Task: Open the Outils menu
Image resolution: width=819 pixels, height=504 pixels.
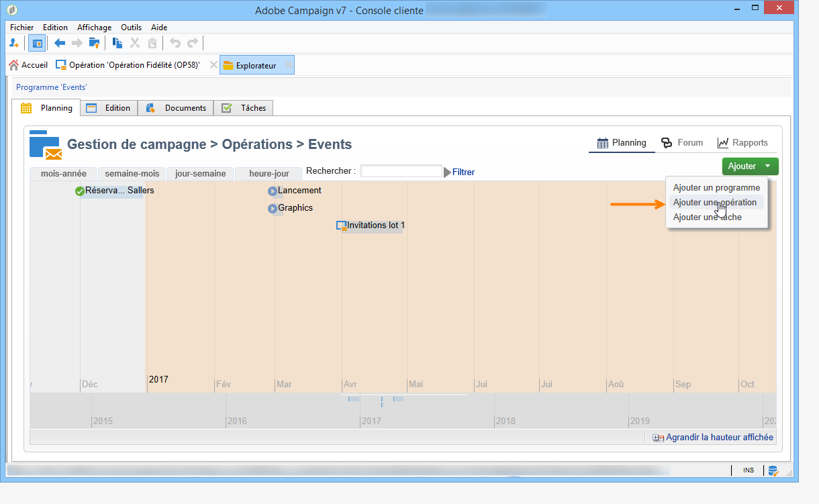Action: click(x=131, y=28)
